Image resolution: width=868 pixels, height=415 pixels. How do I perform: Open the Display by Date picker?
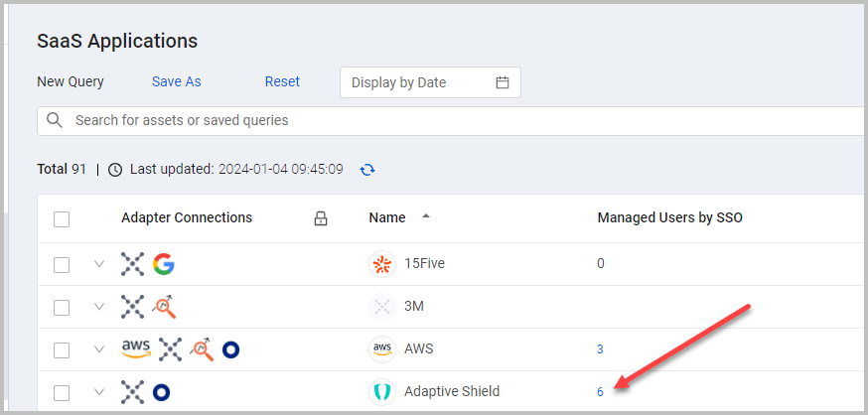(430, 82)
